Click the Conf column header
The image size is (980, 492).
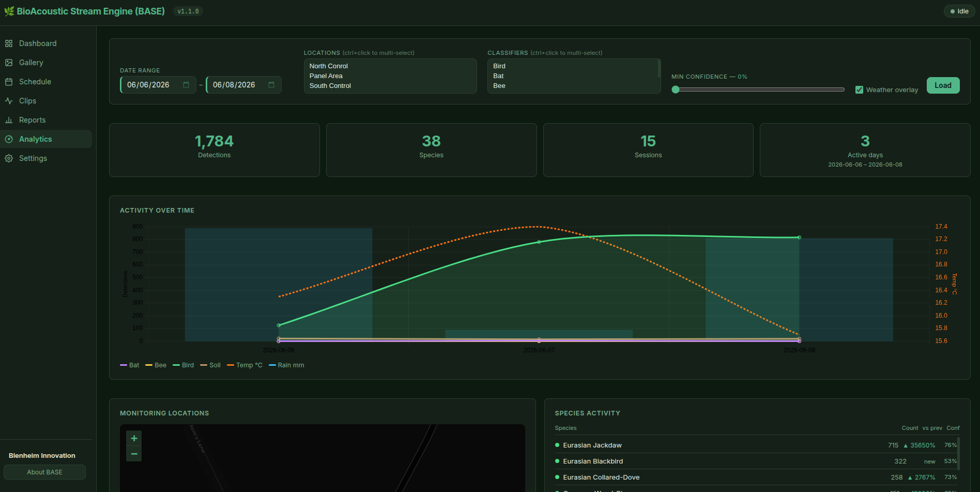953,428
